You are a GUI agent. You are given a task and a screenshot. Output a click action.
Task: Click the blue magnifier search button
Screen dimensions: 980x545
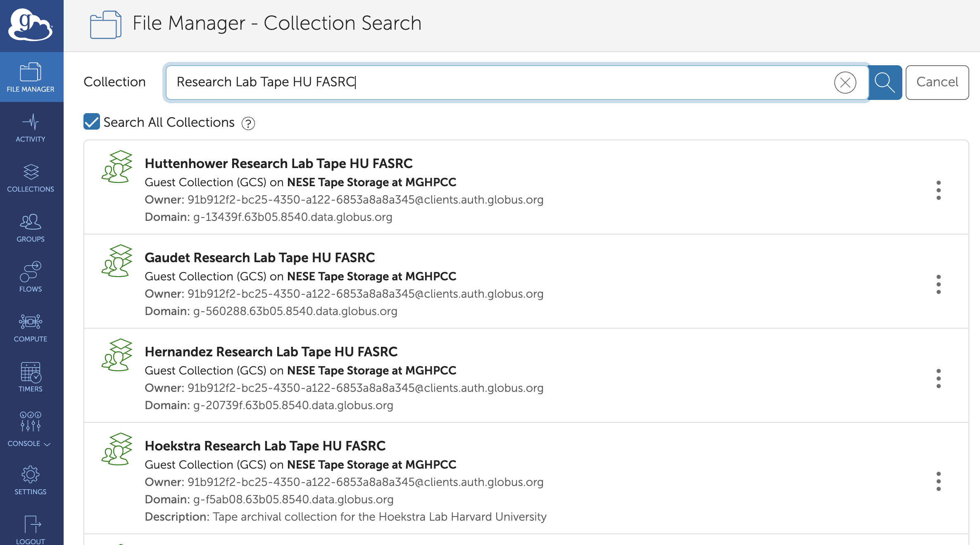click(885, 82)
